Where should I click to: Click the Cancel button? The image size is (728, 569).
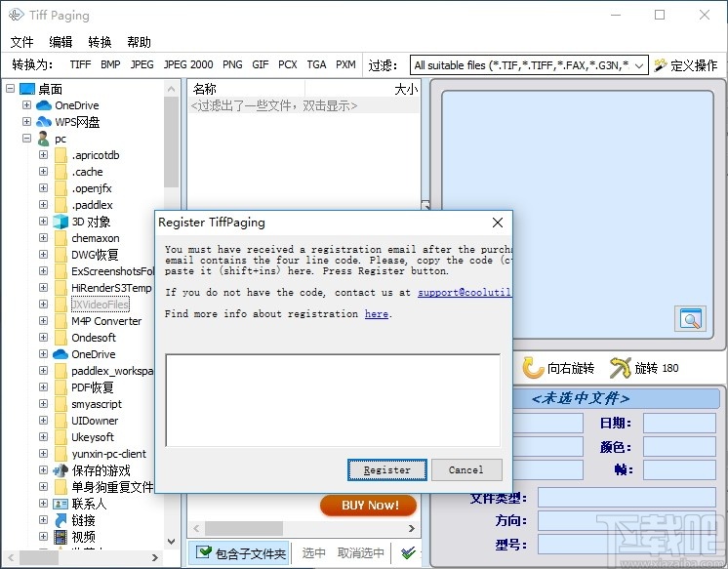point(466,470)
